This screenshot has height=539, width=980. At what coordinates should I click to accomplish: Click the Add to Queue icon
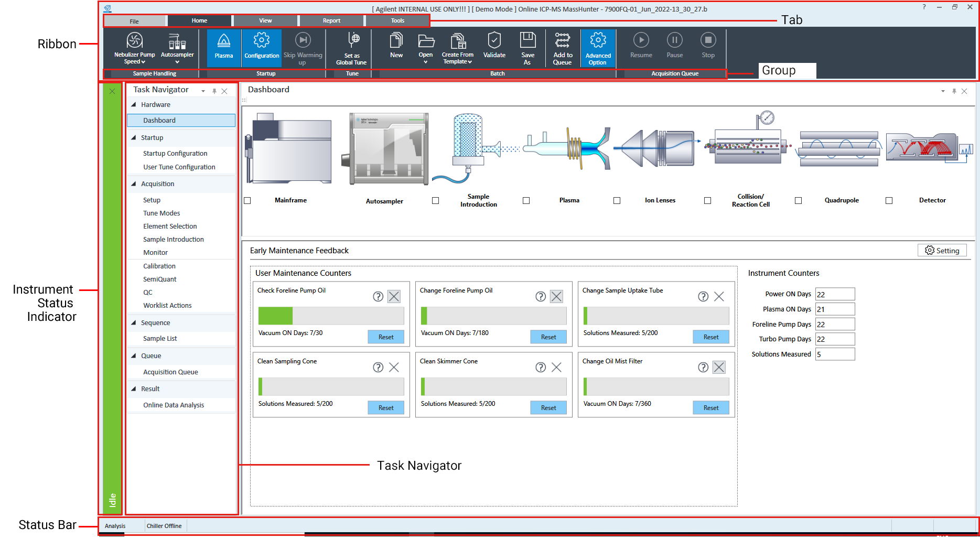coord(563,40)
